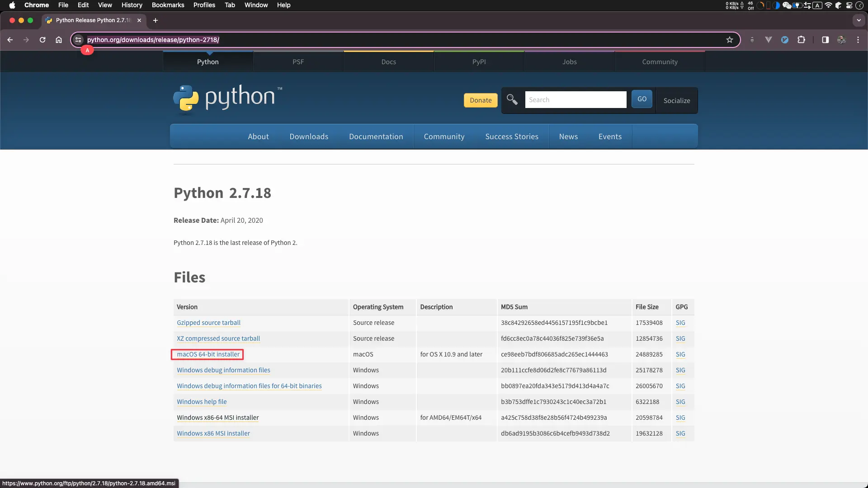Open Windows debug information files link
The height and width of the screenshot is (488, 868).
click(223, 370)
